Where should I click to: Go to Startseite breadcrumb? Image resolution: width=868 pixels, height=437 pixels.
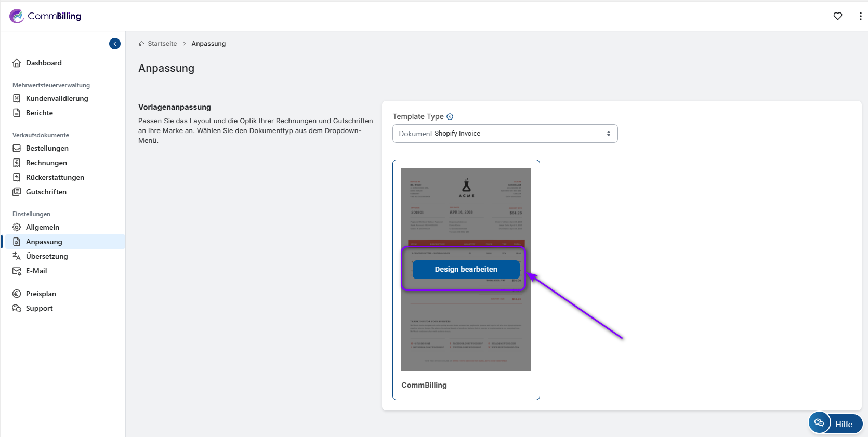tap(162, 44)
